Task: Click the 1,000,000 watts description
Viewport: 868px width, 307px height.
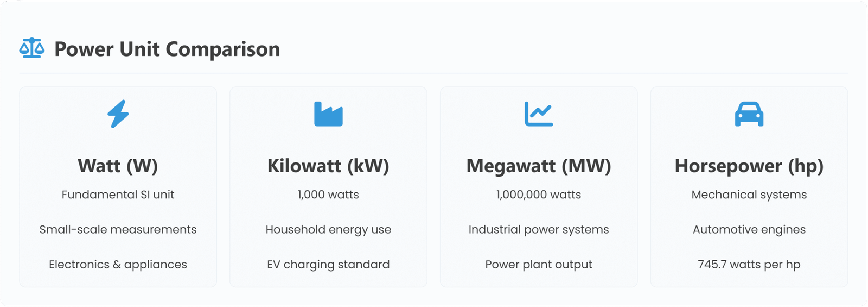Action: (x=539, y=195)
